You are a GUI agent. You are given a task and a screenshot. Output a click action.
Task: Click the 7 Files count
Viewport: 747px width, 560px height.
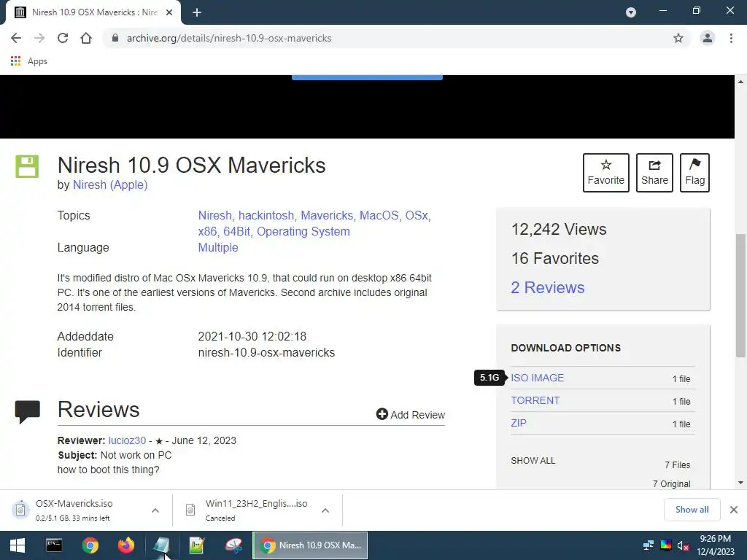point(678,465)
